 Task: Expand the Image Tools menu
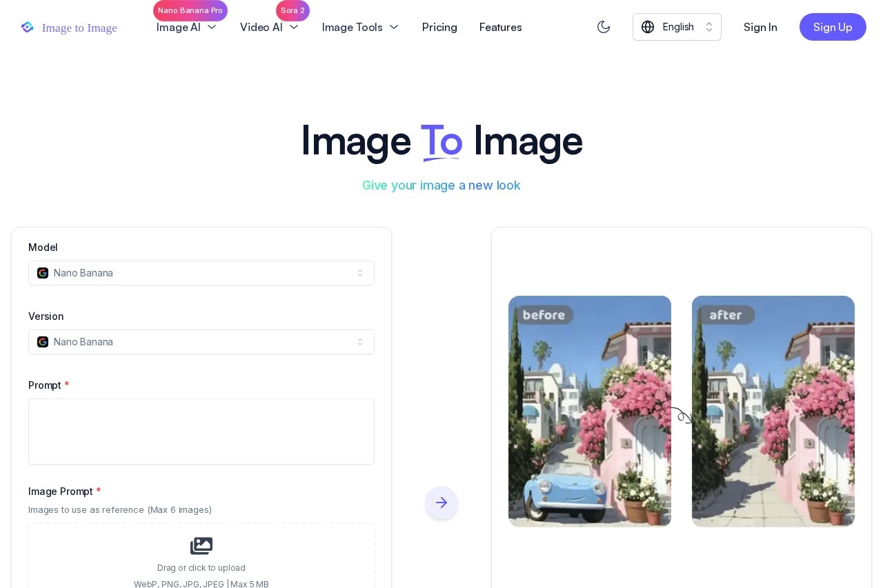tap(360, 27)
